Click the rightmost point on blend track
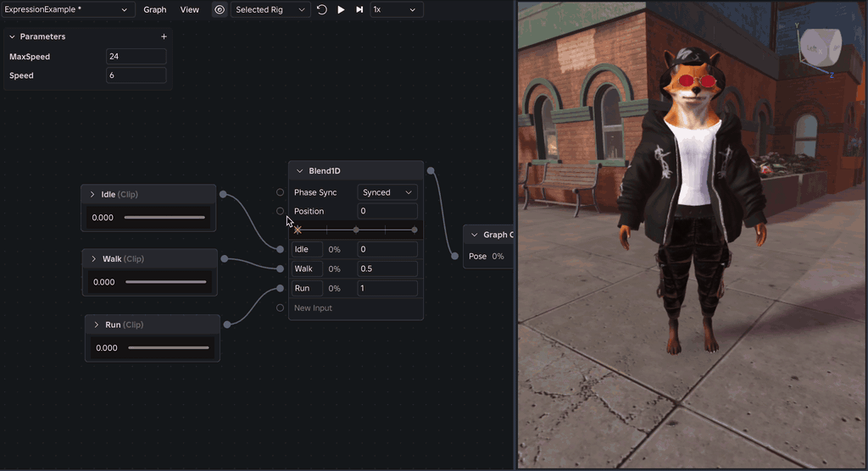Viewport: 868px width, 471px height. coord(414,230)
